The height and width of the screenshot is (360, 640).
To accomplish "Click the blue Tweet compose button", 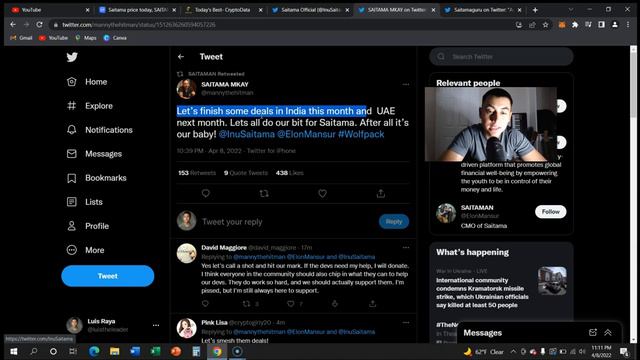I will click(108, 276).
